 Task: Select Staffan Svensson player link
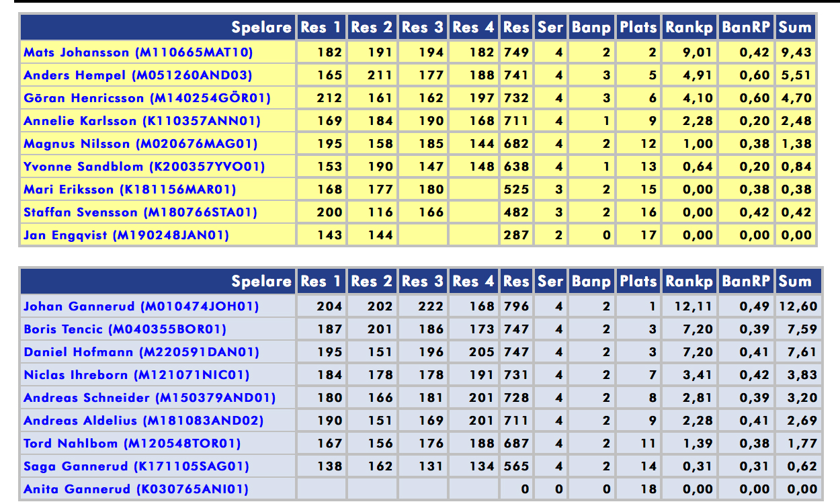click(x=140, y=212)
